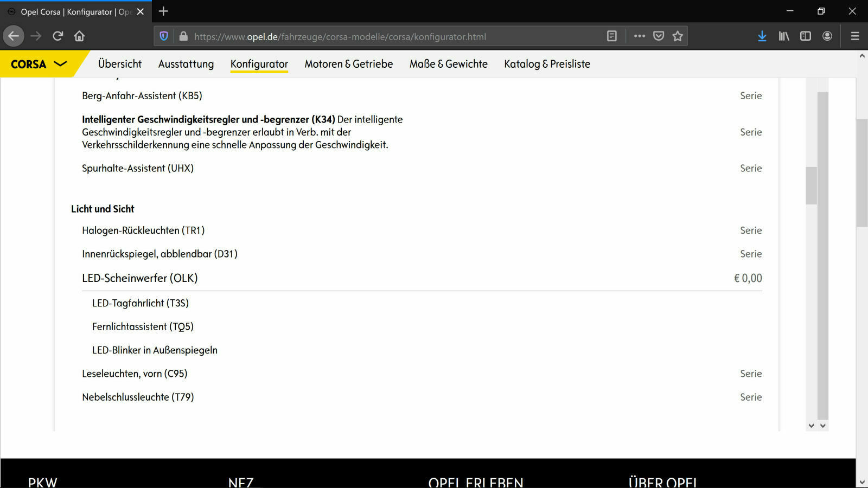Switch to the Ausstattung tab
Viewport: 868px width, 488px height.
click(x=186, y=64)
